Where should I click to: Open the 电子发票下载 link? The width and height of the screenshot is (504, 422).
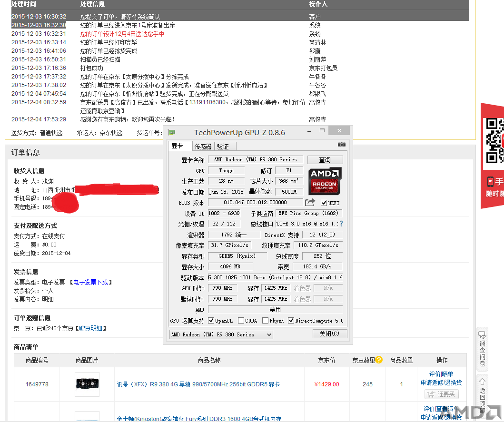(90, 282)
